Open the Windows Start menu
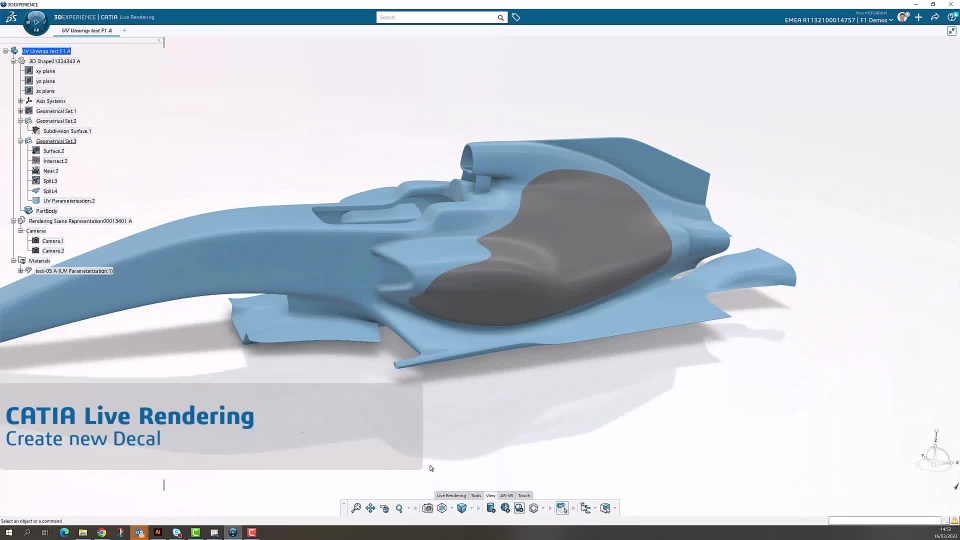 pyautogui.click(x=9, y=533)
